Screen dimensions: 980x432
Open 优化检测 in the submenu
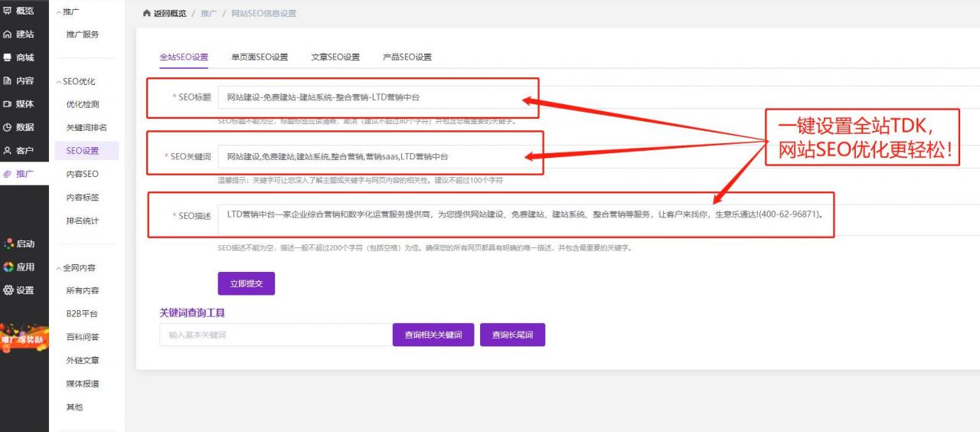coord(83,104)
